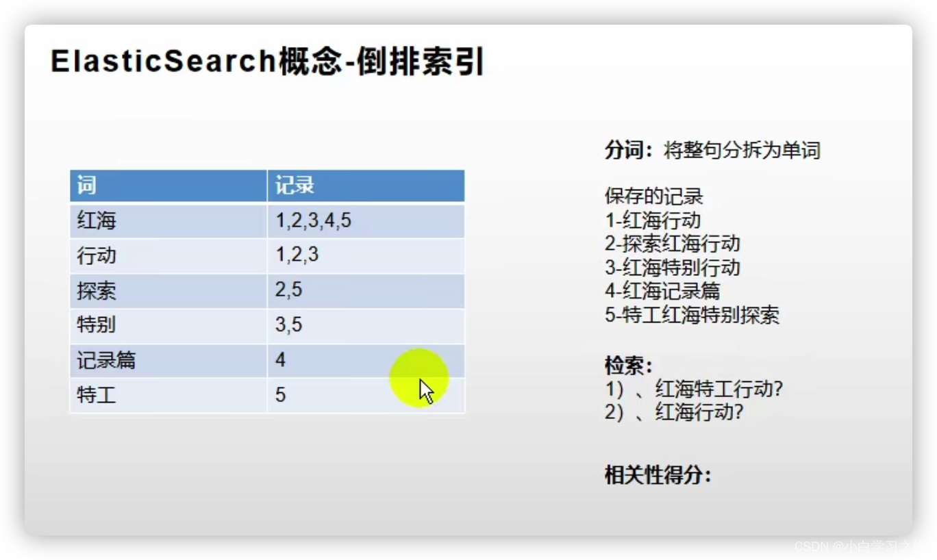The height and width of the screenshot is (560, 937).
Task: Click the cell with value '1,2,3'
Action: pos(366,256)
